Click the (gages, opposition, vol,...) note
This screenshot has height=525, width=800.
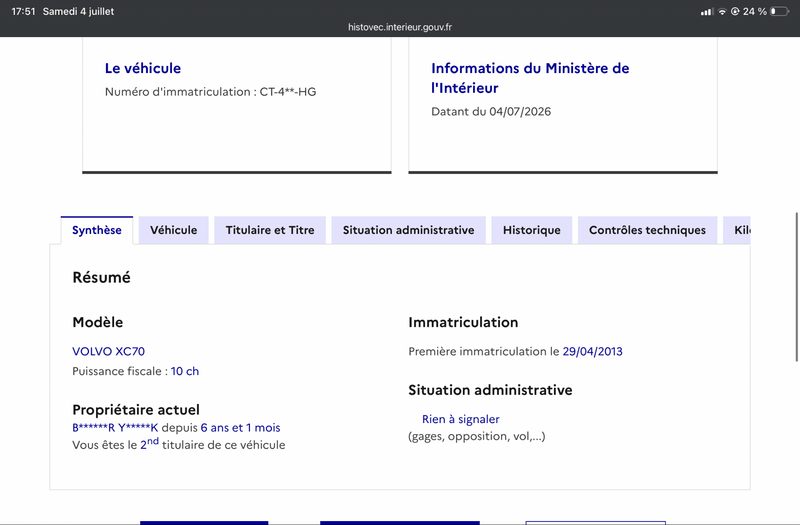[477, 436]
